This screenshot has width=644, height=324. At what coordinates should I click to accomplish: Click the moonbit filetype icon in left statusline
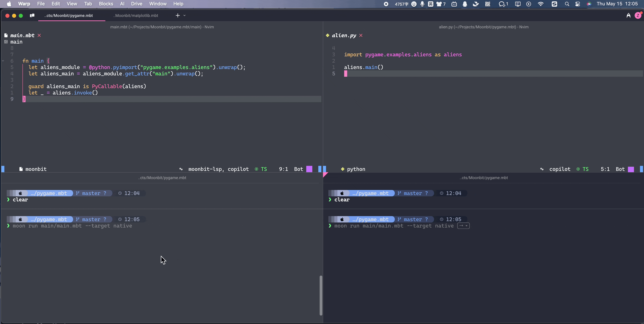(21, 169)
